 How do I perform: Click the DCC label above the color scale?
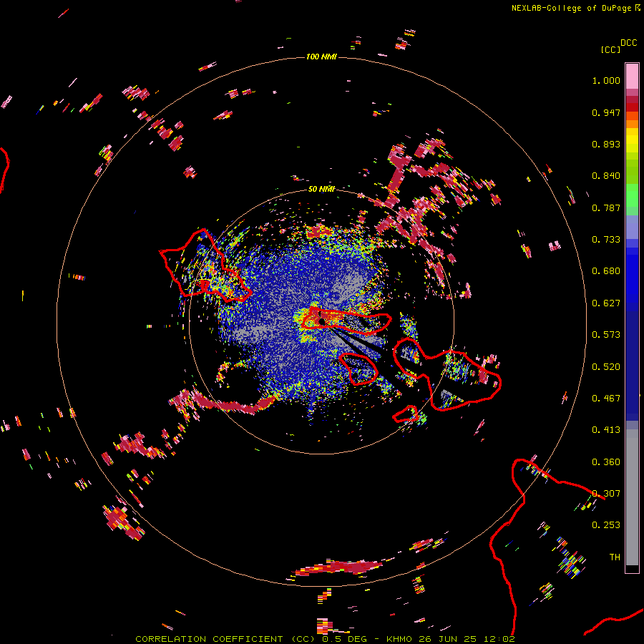[x=628, y=43]
